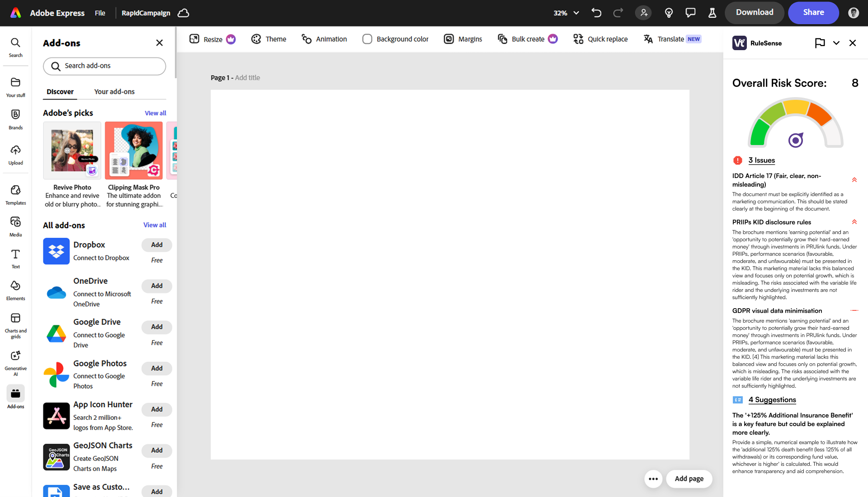This screenshot has width=868, height=497.
Task: Open the 32% zoom level dropdown
Action: tap(566, 13)
